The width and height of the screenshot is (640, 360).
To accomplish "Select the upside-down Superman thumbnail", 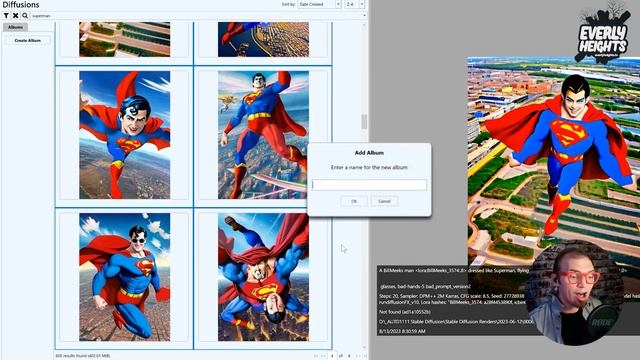I will point(263,277).
